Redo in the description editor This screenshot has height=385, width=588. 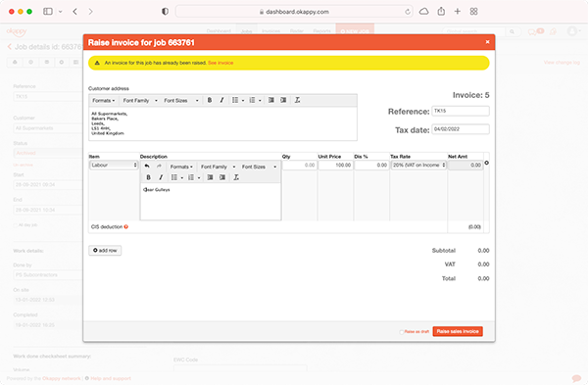tap(159, 167)
